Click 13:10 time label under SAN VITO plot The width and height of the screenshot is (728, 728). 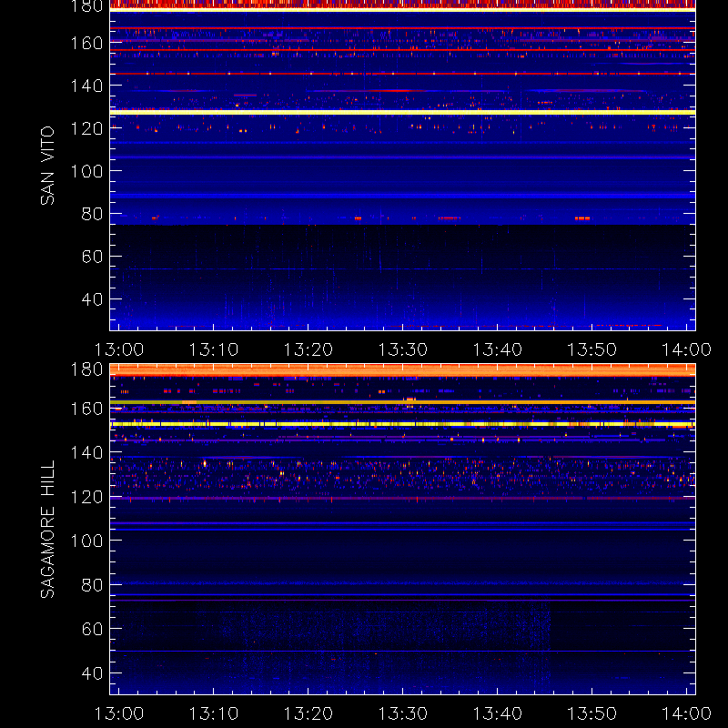pyautogui.click(x=214, y=349)
